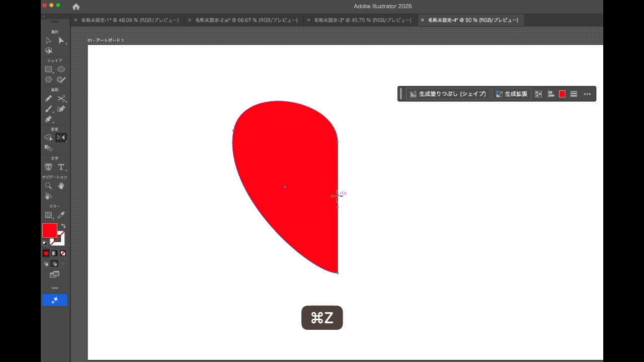Open the align options in task bar
The width and height of the screenshot is (644, 362).
coord(551,94)
